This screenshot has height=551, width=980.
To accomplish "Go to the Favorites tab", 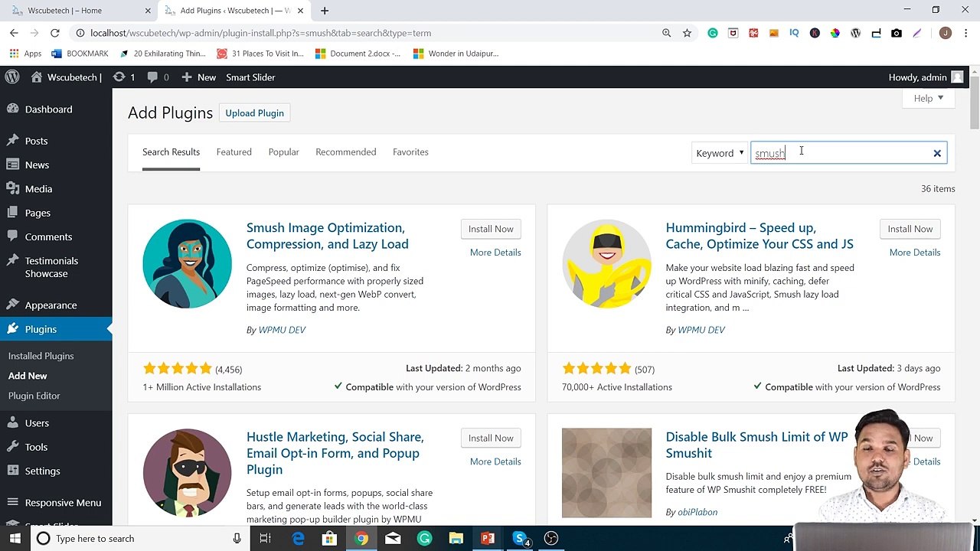I will pos(410,152).
